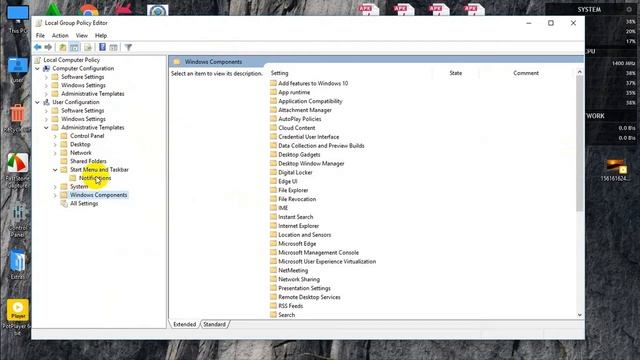This screenshot has width=640, height=360.
Task: Click the blue Help toolbar icon
Action: pyautogui.click(x=102, y=47)
